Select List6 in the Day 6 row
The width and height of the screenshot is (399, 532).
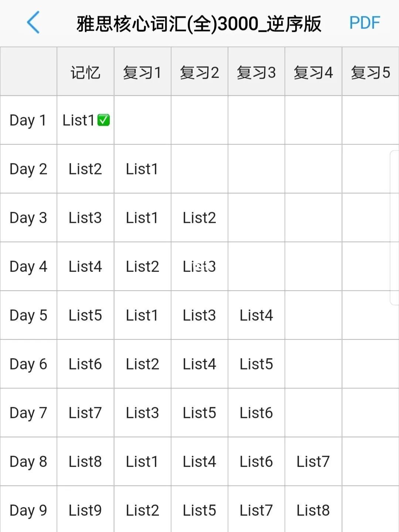point(85,364)
